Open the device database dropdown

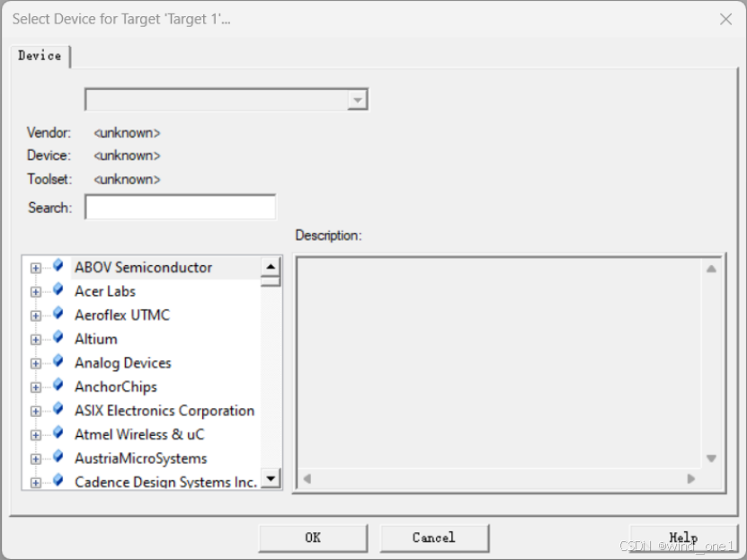click(x=357, y=100)
